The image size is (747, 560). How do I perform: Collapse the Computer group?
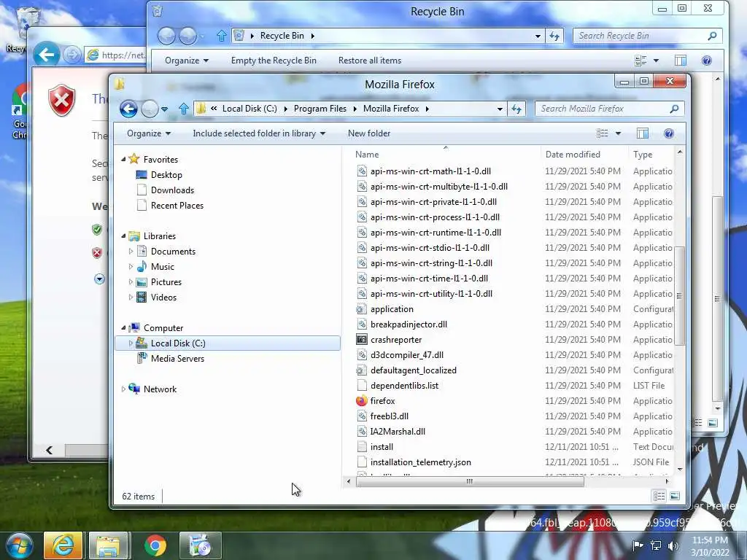point(123,327)
